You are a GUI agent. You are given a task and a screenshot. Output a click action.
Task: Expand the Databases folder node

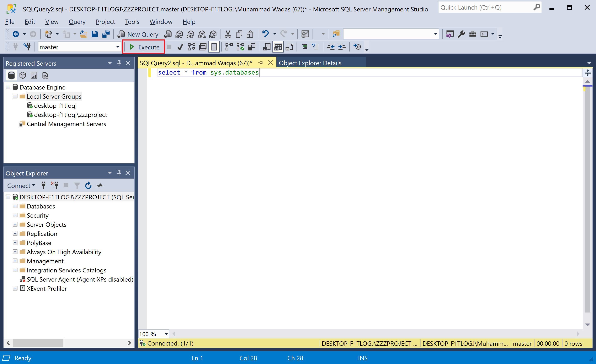(15, 206)
